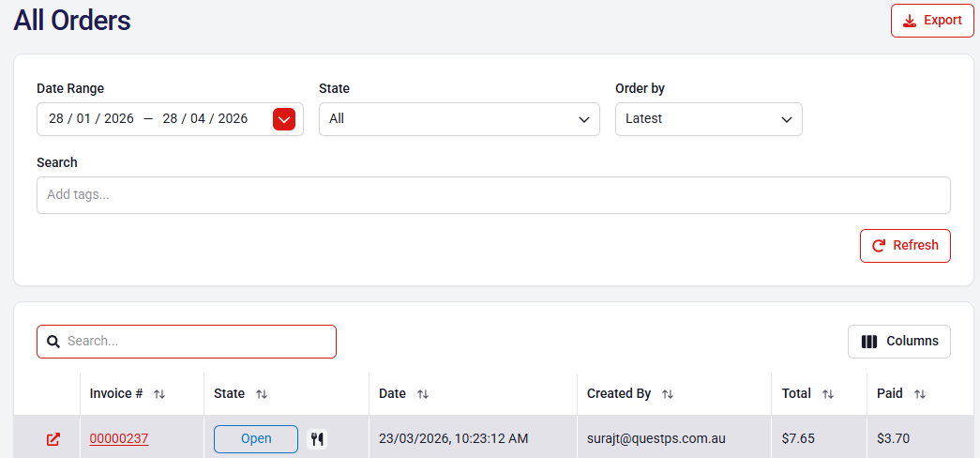Viewport: 980px width, 458px height.
Task: Open the Columns chooser
Action: pos(898,342)
